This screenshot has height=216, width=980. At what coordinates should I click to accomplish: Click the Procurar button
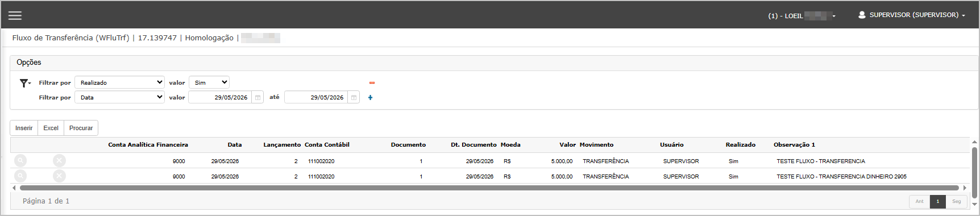(x=81, y=128)
